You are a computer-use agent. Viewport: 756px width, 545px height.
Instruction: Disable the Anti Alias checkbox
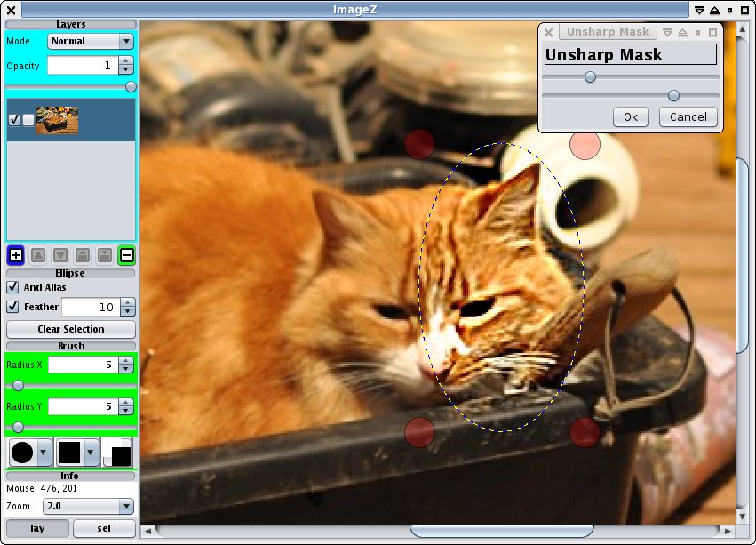(13, 287)
